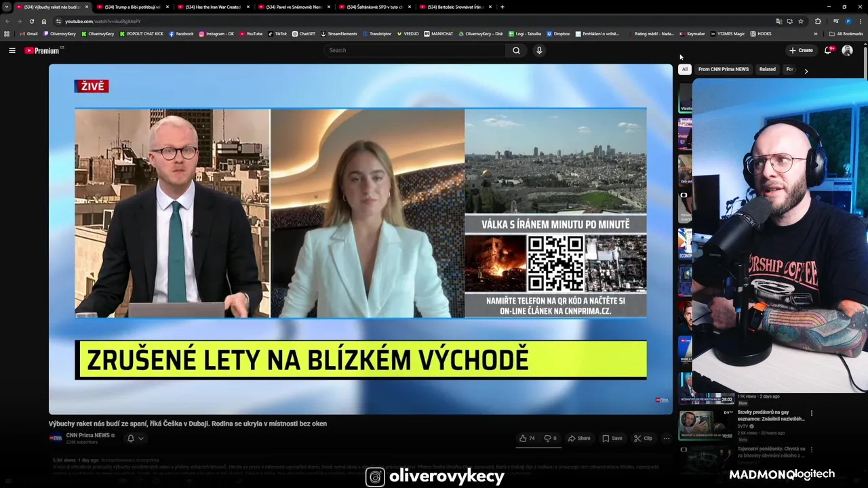Viewport: 868px width, 488px height.
Task: Start voice search with the microphone icon
Action: tap(539, 50)
